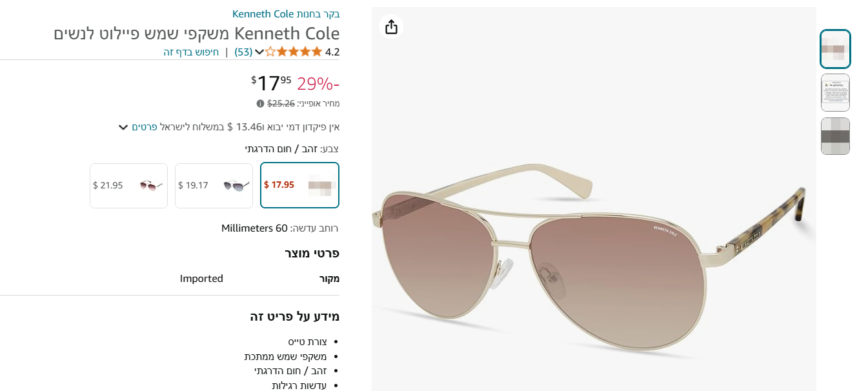Viewport: 868px width, 391px height.
Task: Visit the Kenneth Cole store link
Action: [286, 14]
